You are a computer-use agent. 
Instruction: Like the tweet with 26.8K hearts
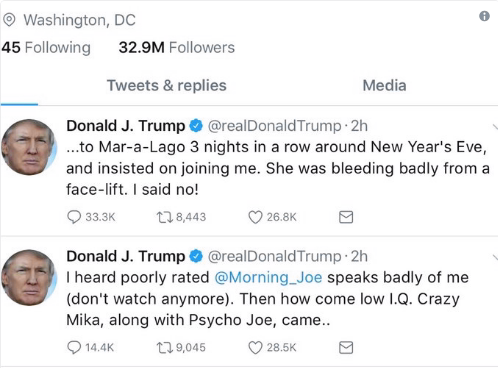click(255, 217)
